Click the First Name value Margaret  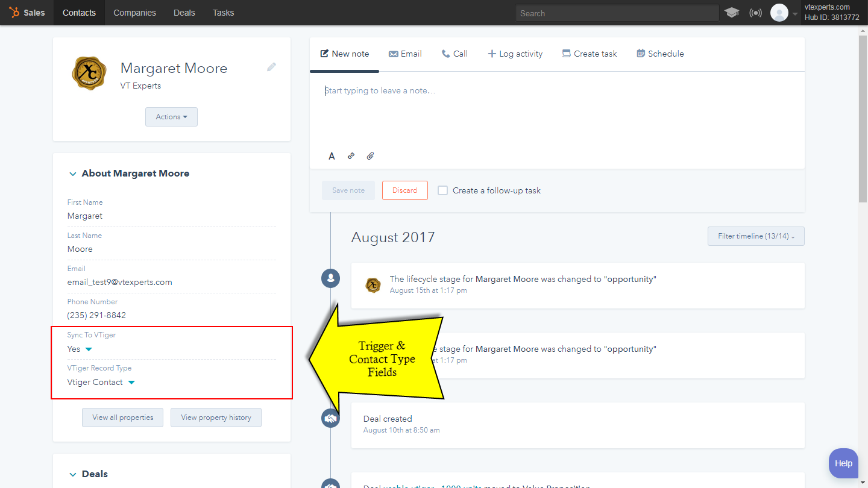[85, 216]
